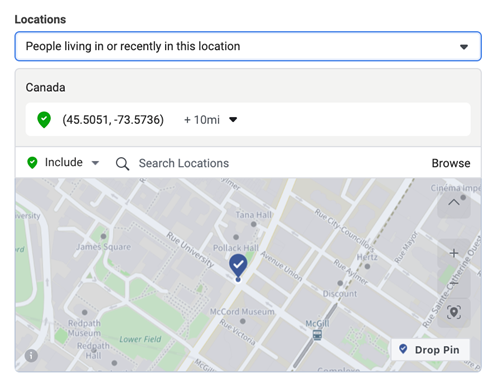Click Browse locations link

tap(451, 163)
